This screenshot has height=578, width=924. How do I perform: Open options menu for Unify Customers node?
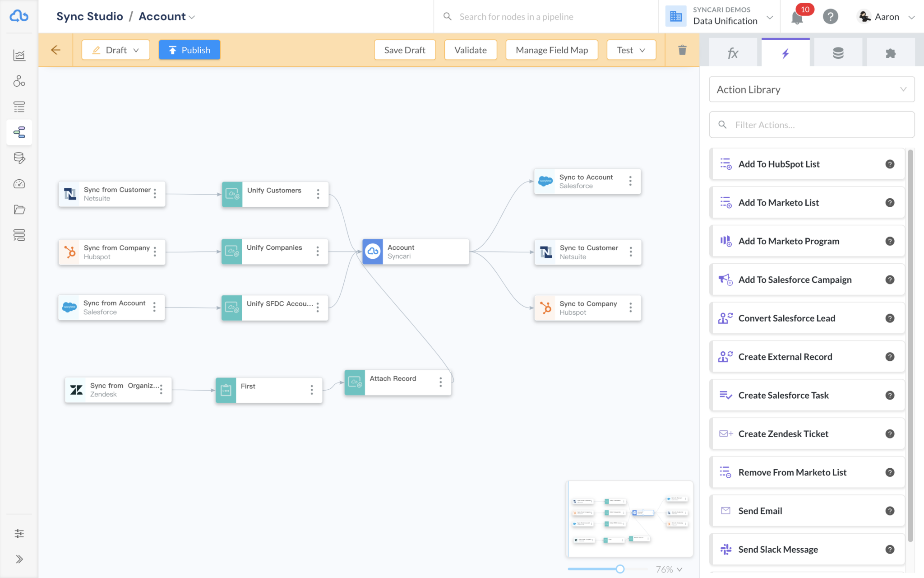click(x=318, y=194)
